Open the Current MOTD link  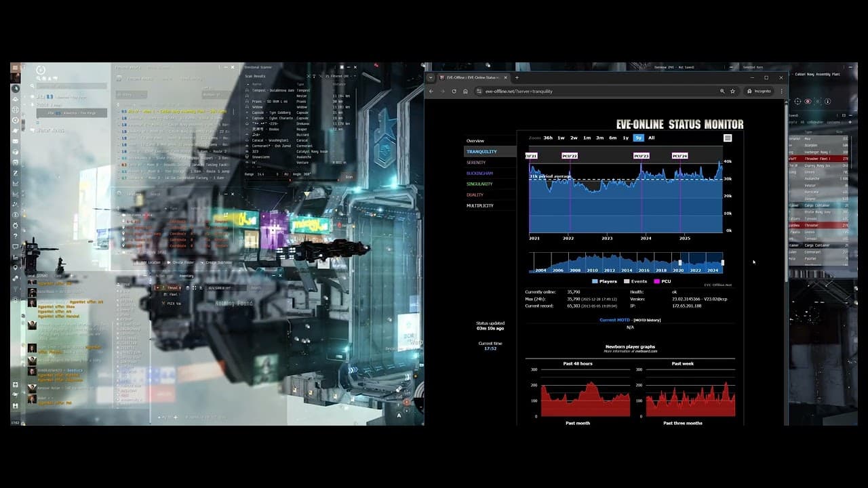(x=615, y=320)
